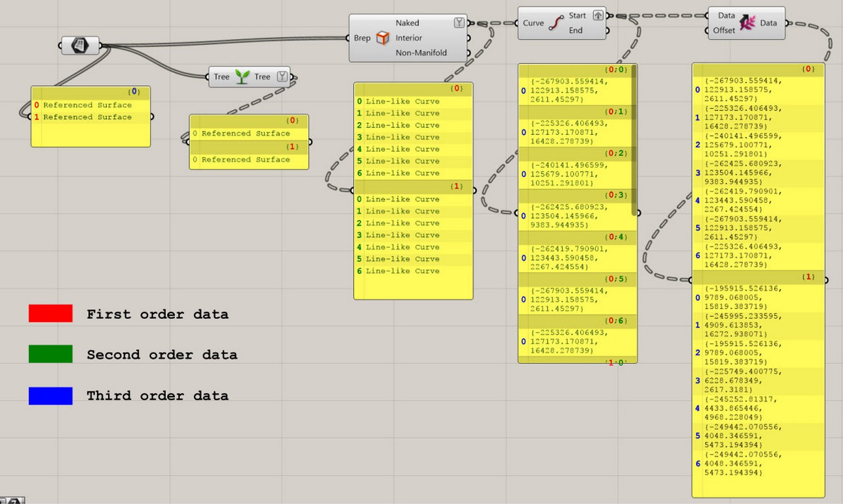Viewport: 843px width, 504px height.
Task: Click the Interior output label
Action: (x=409, y=38)
